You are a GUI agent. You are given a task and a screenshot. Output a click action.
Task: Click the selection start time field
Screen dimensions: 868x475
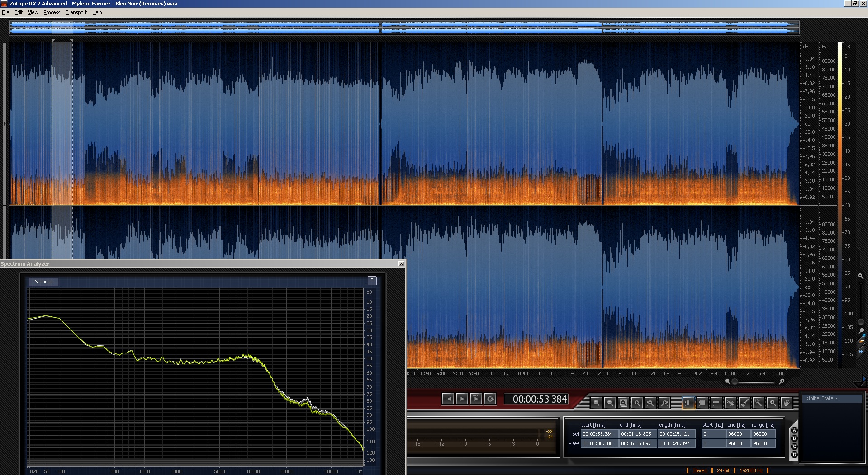(599, 434)
